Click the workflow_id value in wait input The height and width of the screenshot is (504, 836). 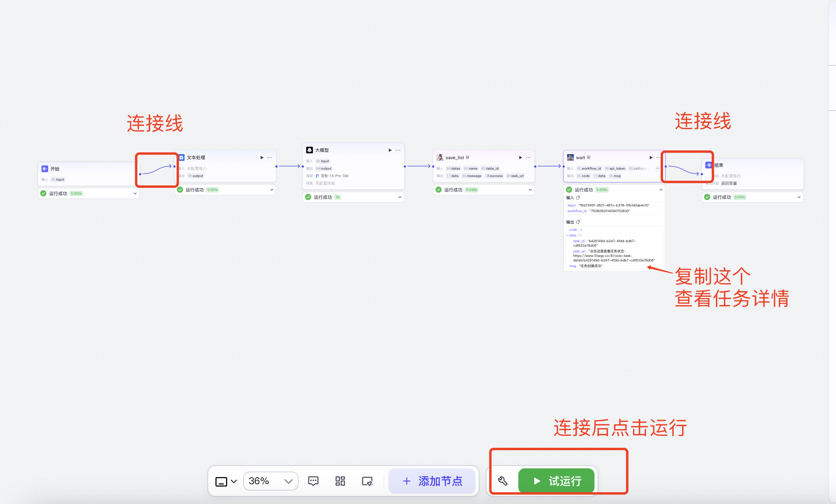pyautogui.click(x=610, y=211)
